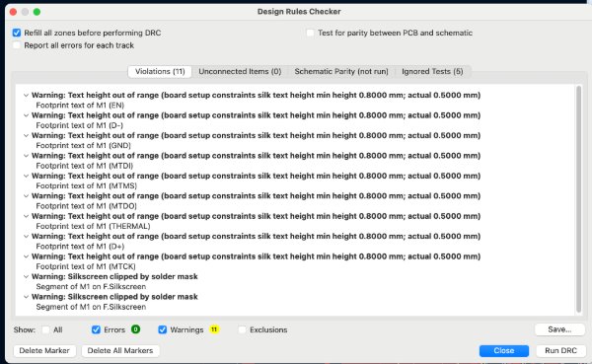
Task: Click the Save... button
Action: (x=559, y=329)
